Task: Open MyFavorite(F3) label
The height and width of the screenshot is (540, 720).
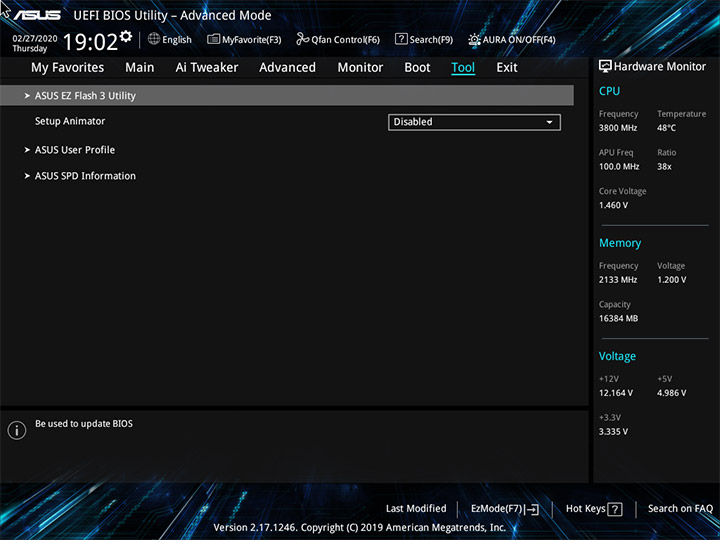Action: point(252,39)
